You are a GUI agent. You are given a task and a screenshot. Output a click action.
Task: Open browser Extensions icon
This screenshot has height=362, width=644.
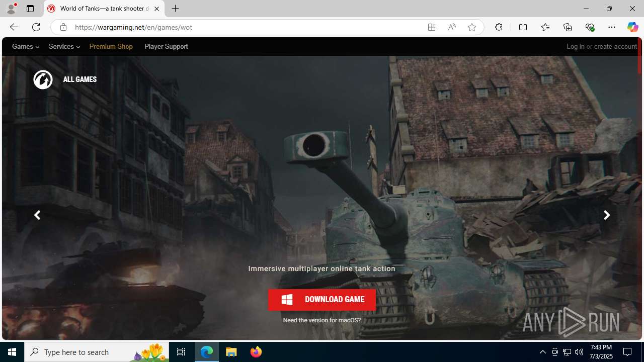tap(499, 27)
